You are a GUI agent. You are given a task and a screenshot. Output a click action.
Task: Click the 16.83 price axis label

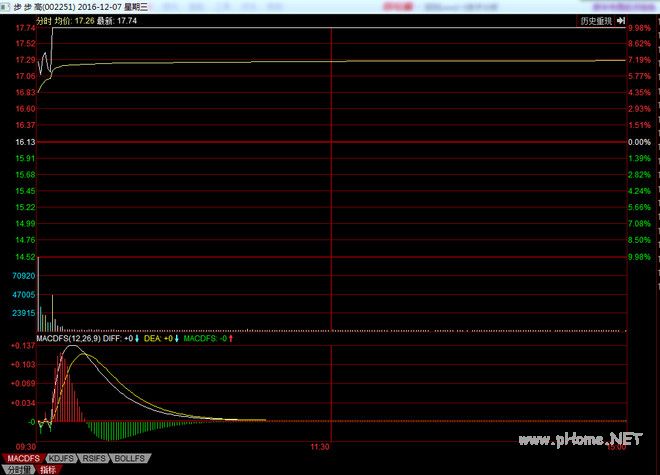pyautogui.click(x=25, y=93)
